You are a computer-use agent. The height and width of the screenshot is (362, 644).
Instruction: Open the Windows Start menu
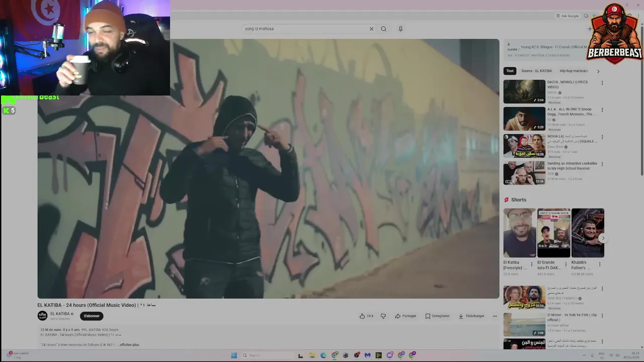[x=234, y=355]
